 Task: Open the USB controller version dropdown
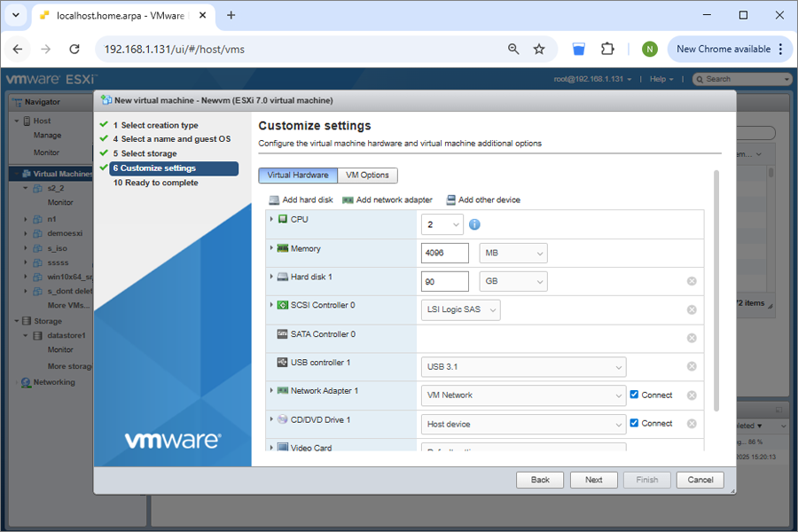point(524,366)
